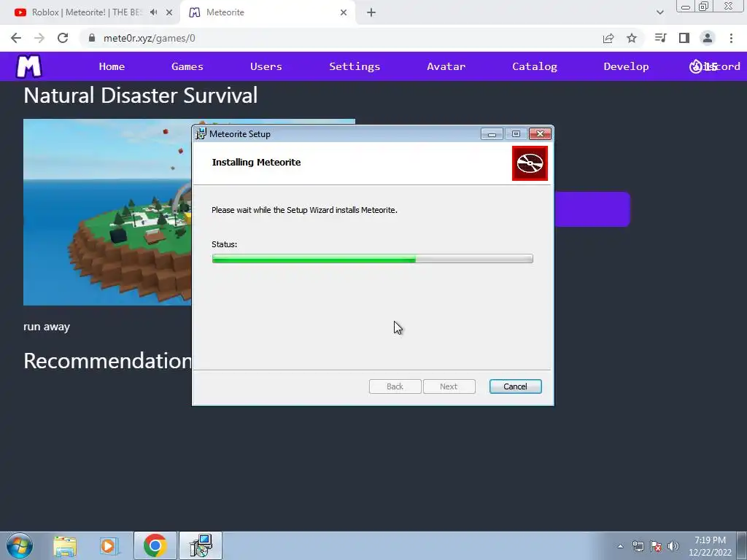Mute the YouTube tab's speaker icon

coord(153,12)
